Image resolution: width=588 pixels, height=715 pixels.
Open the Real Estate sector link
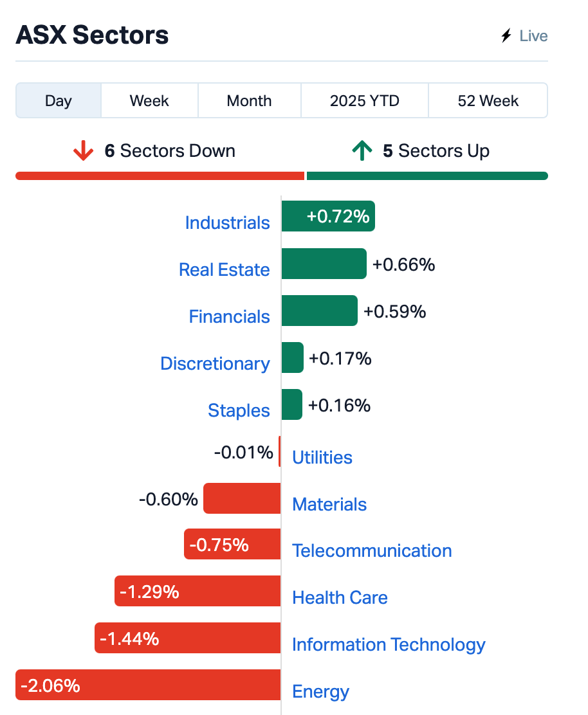coord(224,269)
